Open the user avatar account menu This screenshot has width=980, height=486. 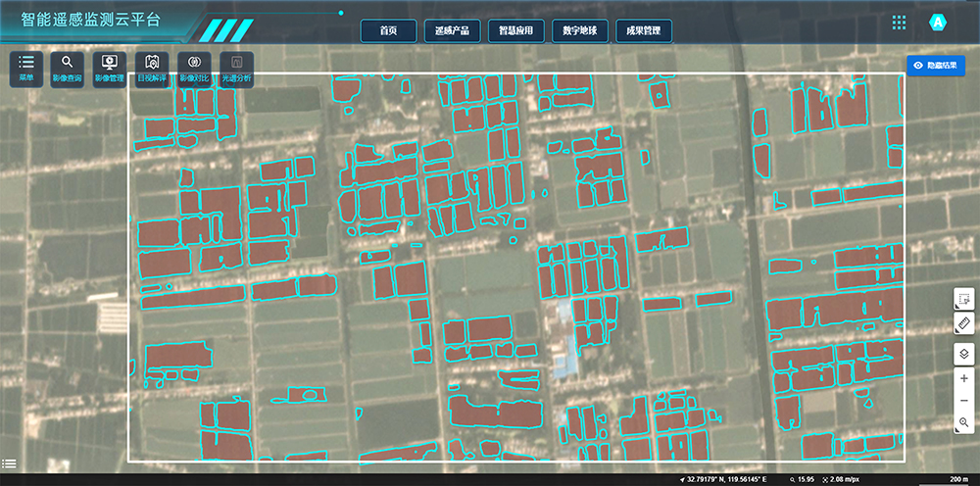[x=938, y=23]
